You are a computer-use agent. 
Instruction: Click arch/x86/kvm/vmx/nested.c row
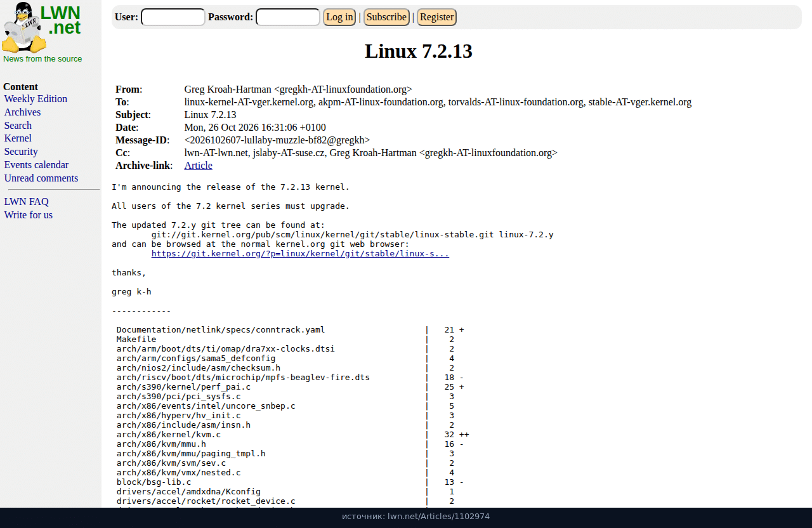285,473
